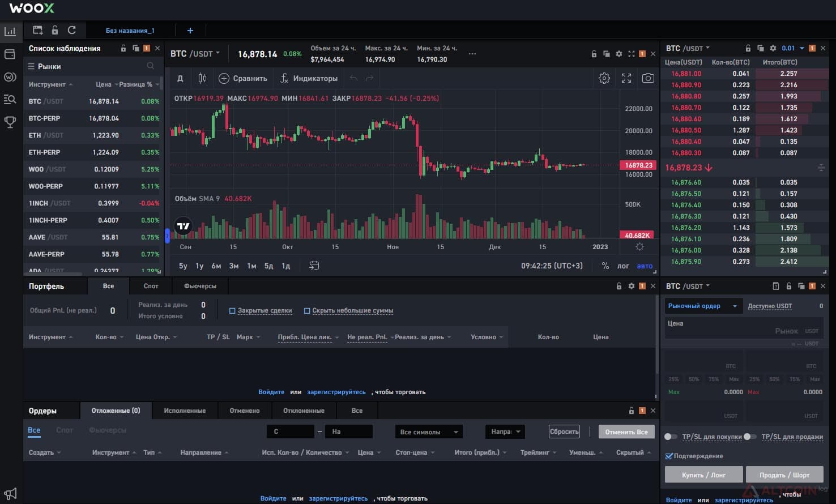Toggle the лог scale option
This screenshot has width=836, height=504.
(623, 266)
